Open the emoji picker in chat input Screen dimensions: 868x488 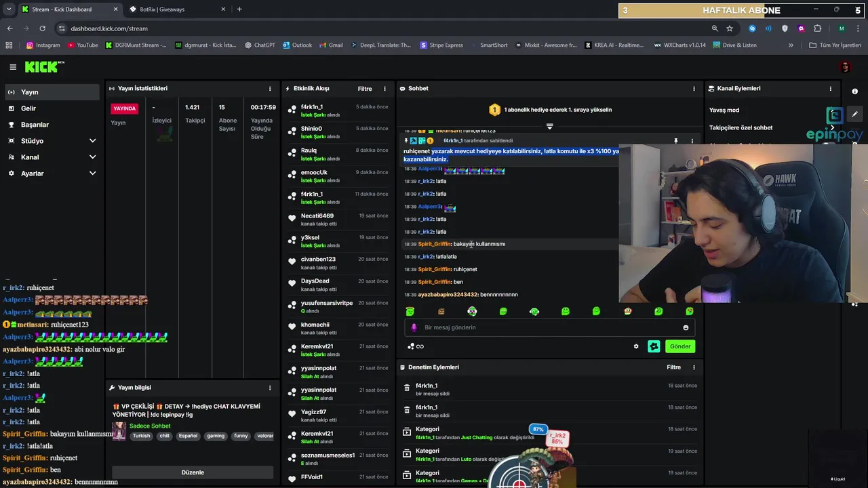pos(686,327)
